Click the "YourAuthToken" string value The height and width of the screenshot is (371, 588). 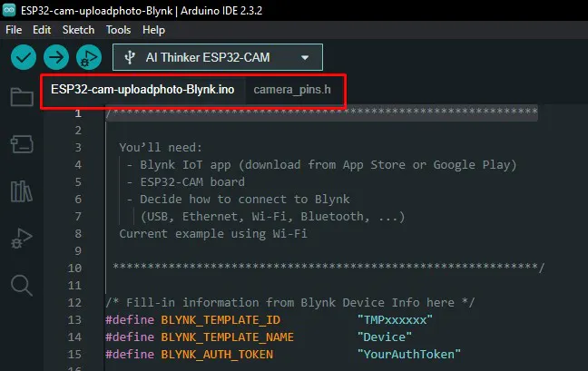(x=408, y=354)
